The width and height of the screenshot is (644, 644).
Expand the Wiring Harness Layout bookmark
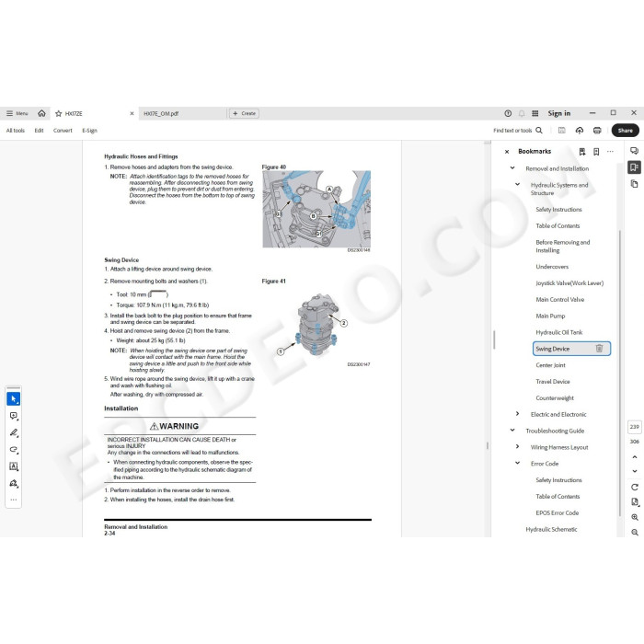[x=517, y=446]
